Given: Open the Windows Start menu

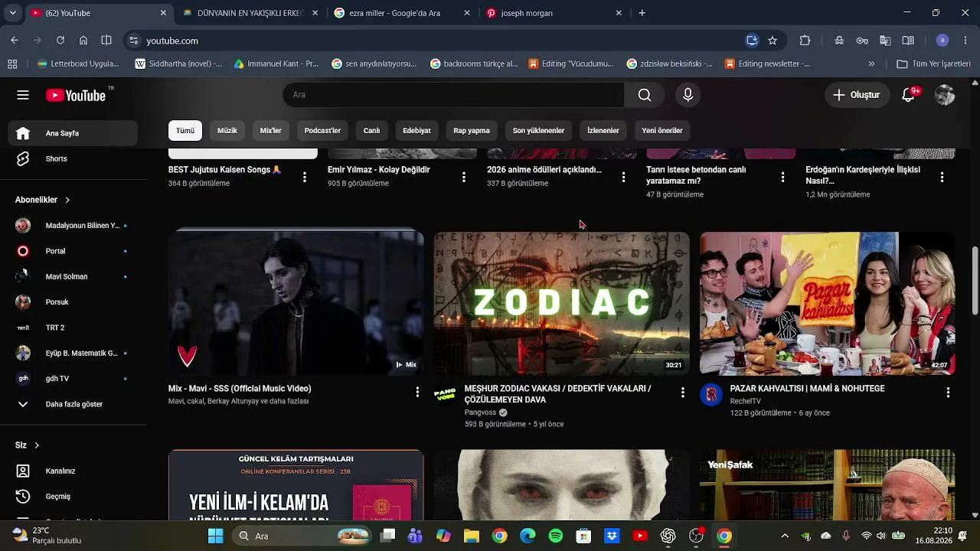Looking at the screenshot, I should [215, 536].
